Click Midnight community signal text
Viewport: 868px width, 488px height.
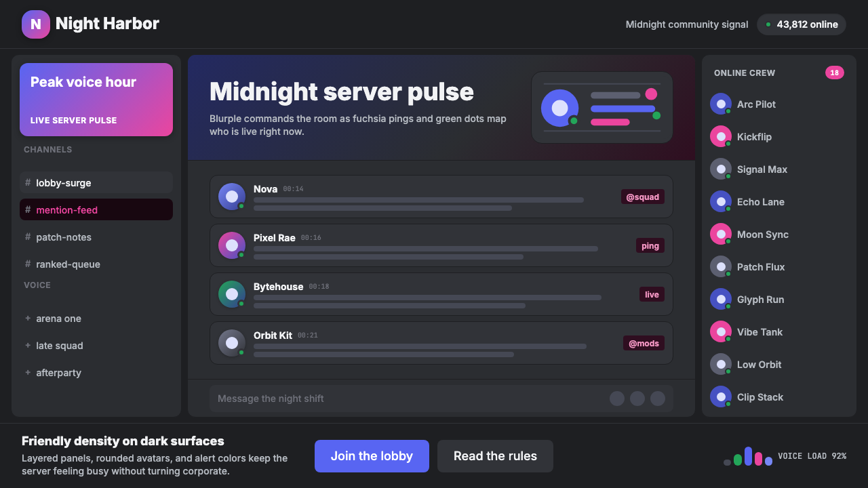(x=687, y=24)
